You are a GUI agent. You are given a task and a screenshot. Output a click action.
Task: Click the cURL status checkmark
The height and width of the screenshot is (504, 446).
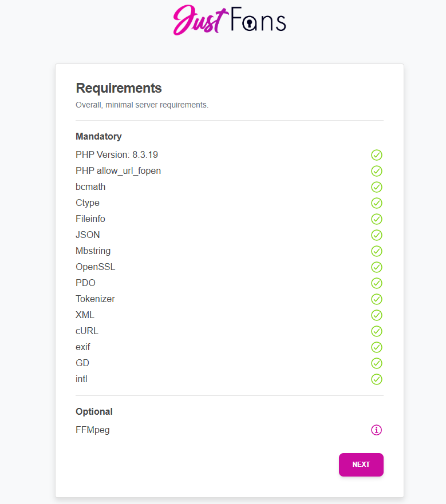click(x=376, y=331)
